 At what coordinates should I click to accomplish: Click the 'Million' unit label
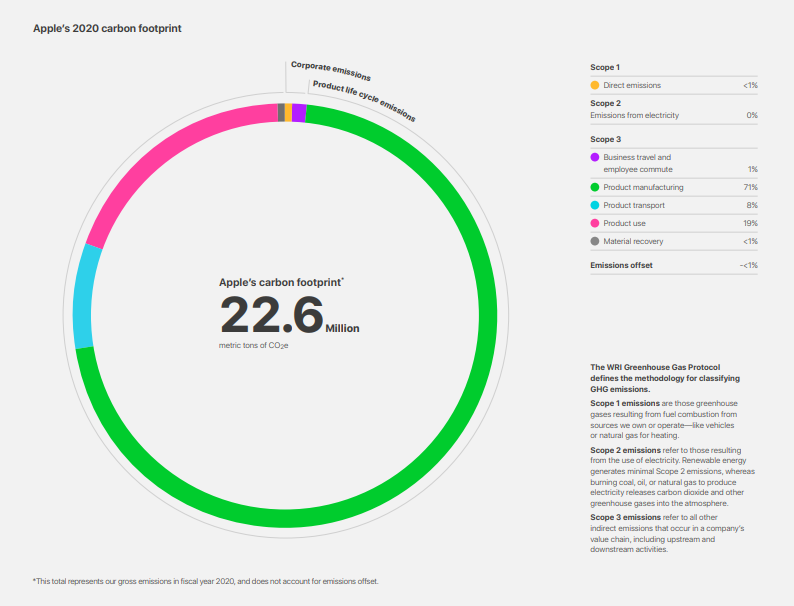[342, 329]
